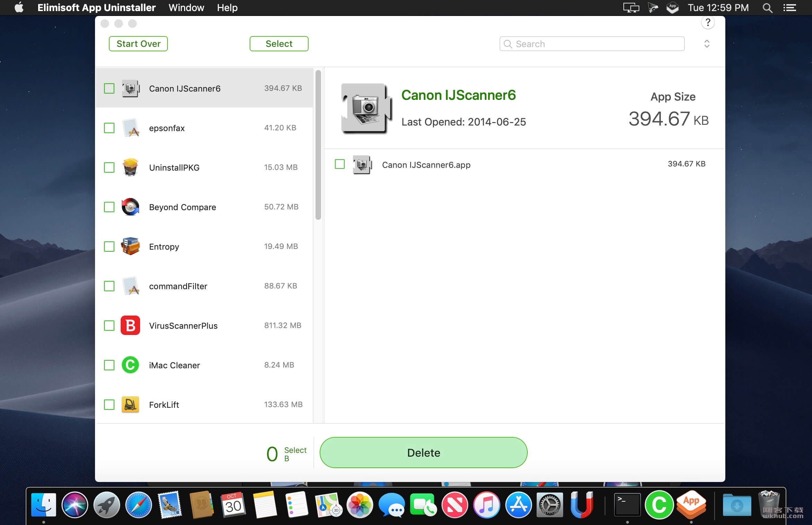Viewport: 812px width, 525px height.
Task: Click the 133.63 MB size value
Action: tap(283, 404)
